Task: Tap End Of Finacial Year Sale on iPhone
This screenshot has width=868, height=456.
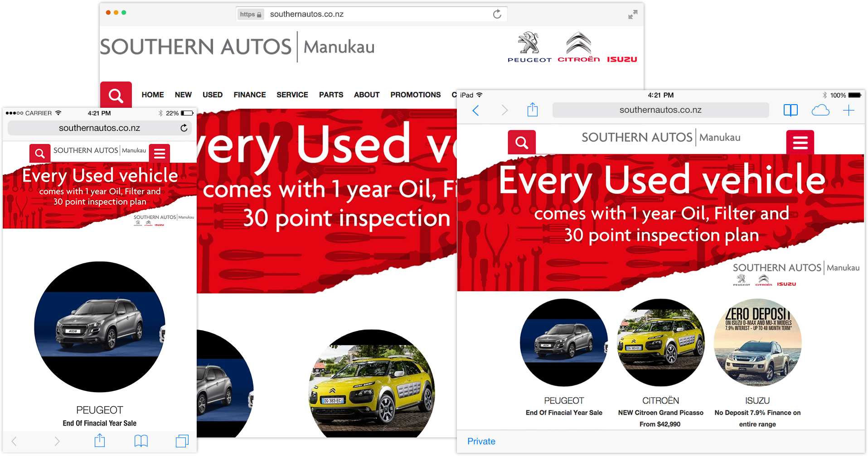Action: 100,423
